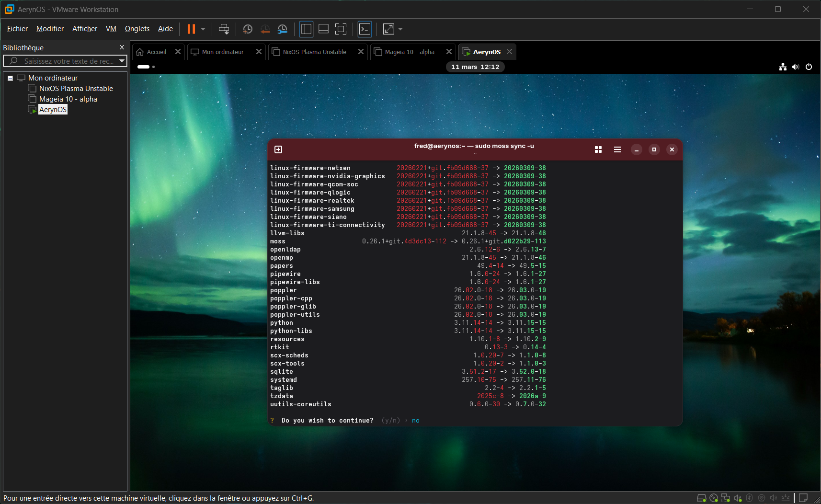Switch to NixOS Plasma Unstable tab
Viewport: 821px width, 504px height.
(314, 52)
